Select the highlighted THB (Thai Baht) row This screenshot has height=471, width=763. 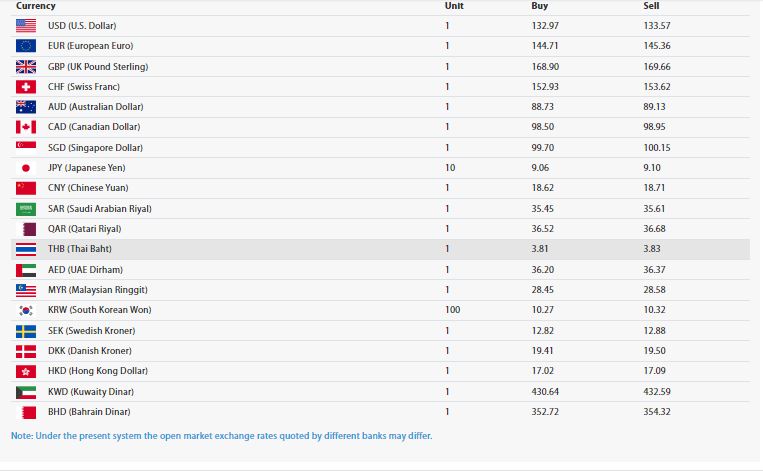(380, 249)
